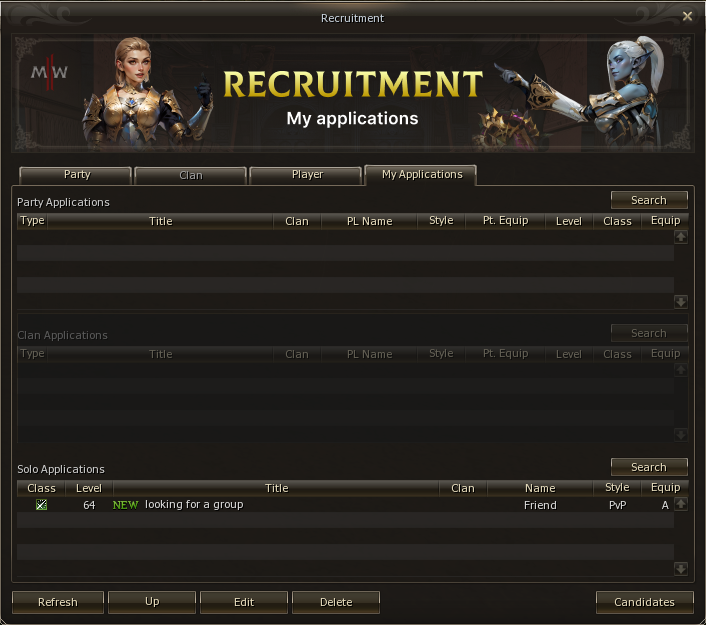The image size is (706, 625).
Task: Click the scroll down arrow in Solo Applications
Action: pos(681,568)
